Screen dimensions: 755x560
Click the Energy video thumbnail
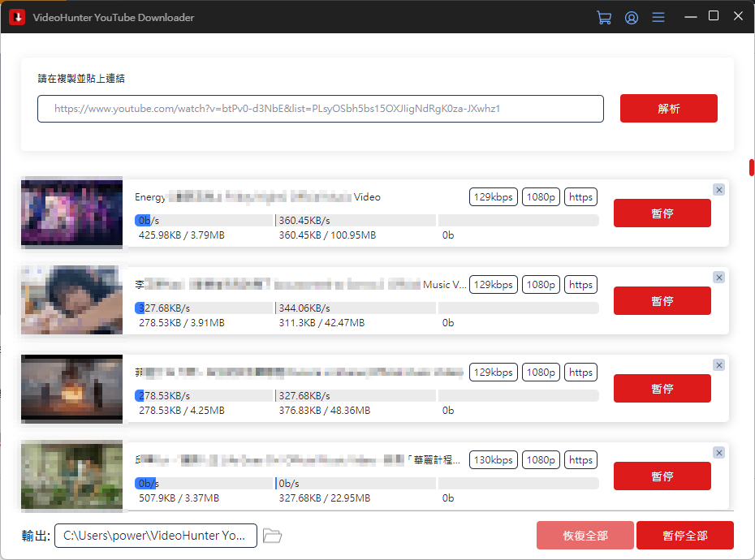coord(71,213)
